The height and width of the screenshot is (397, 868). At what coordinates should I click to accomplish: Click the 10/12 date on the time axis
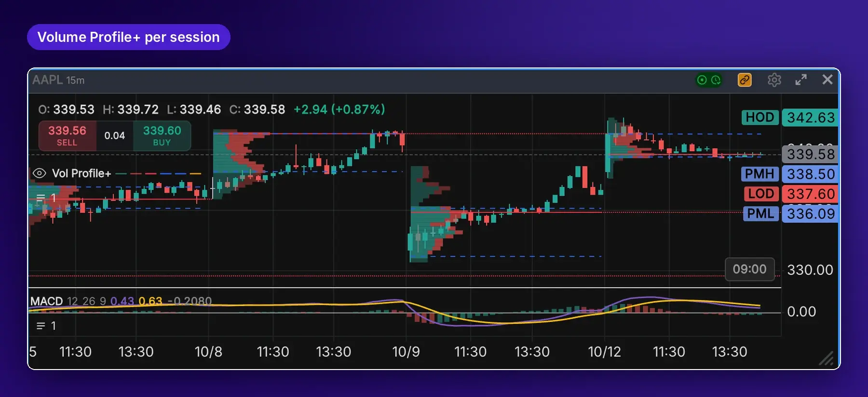coord(605,352)
